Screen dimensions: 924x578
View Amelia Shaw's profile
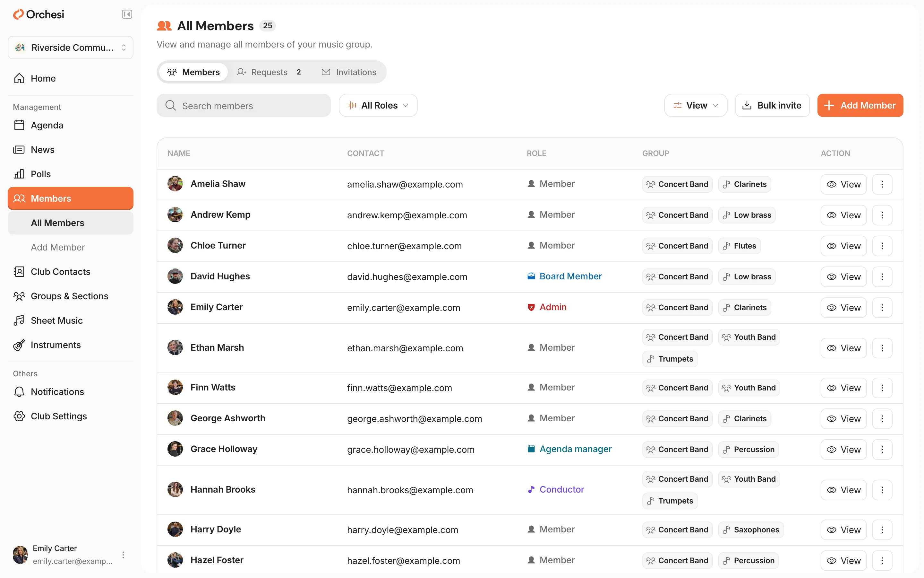(x=843, y=184)
